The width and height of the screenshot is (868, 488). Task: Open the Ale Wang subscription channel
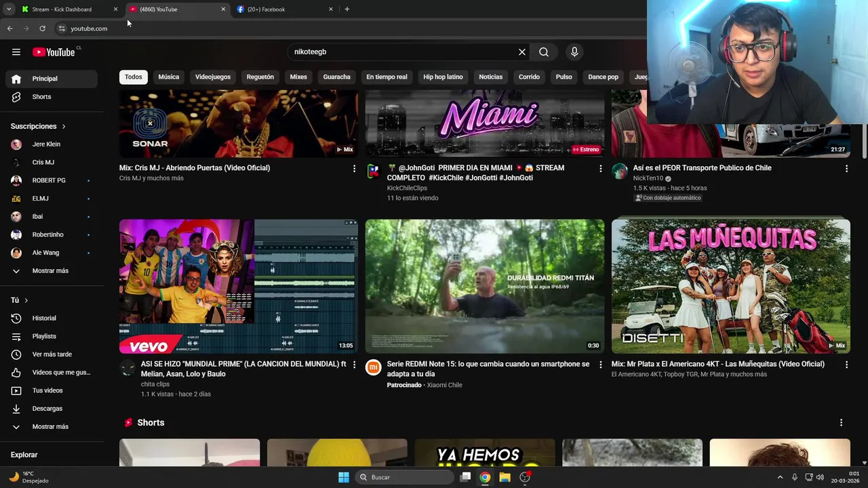[x=52, y=253]
